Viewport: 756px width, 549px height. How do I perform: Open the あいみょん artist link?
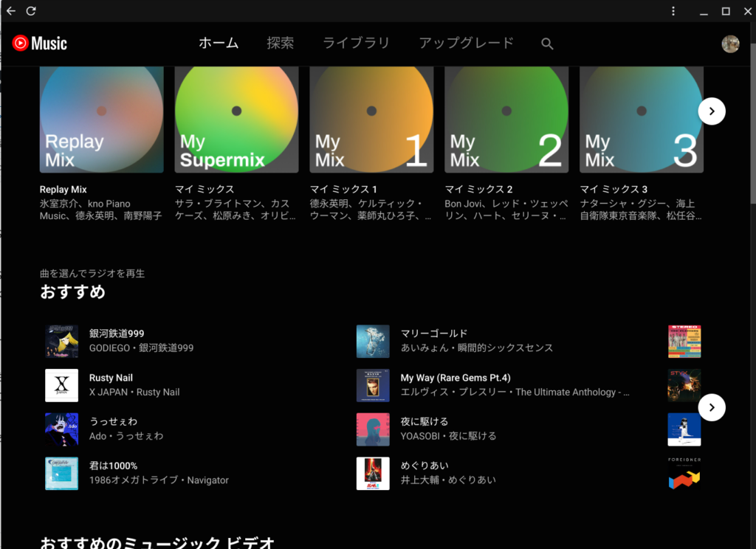(425, 348)
